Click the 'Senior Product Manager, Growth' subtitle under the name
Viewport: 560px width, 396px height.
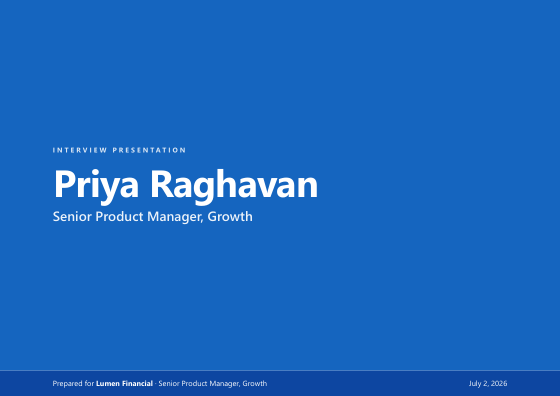(x=152, y=217)
